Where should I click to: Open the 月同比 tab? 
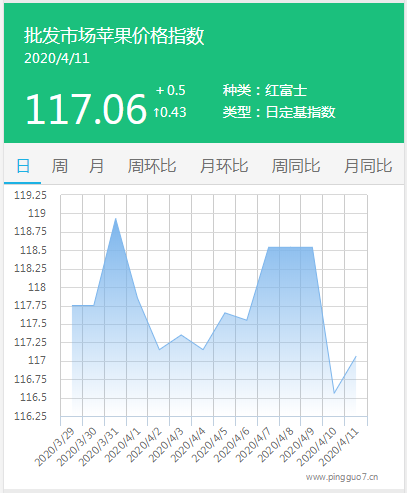(x=368, y=166)
